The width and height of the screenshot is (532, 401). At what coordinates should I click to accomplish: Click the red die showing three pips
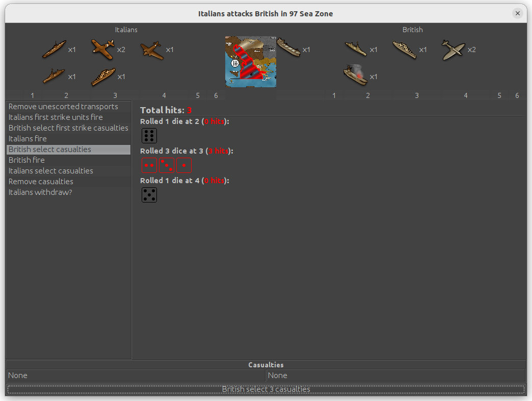tap(167, 165)
